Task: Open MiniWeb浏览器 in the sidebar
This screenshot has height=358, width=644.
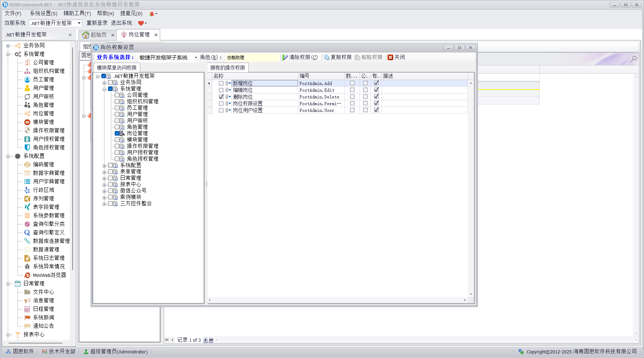Action: tap(49, 275)
